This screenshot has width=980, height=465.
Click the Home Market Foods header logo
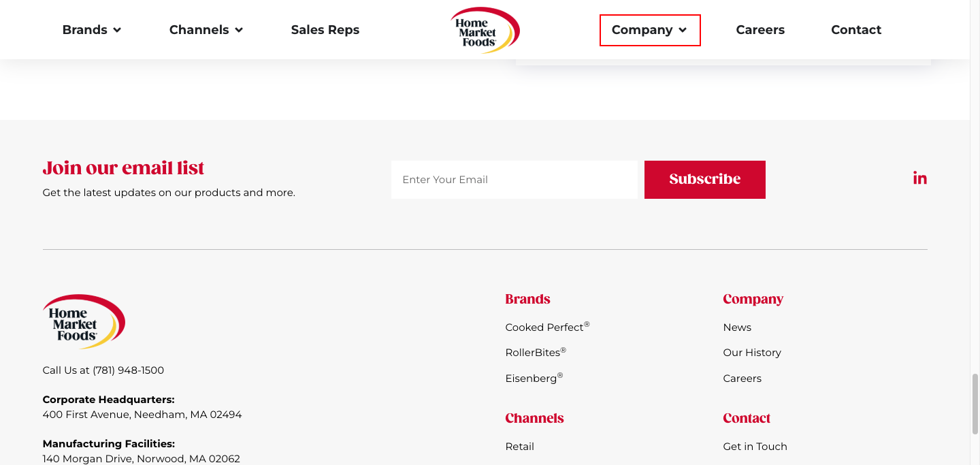[x=485, y=31]
